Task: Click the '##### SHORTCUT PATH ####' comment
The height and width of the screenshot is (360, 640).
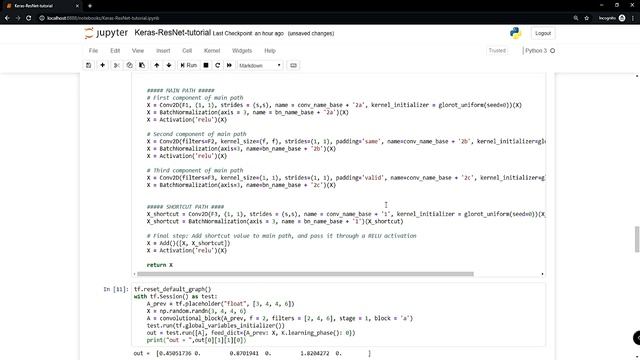Action: pyautogui.click(x=185, y=207)
